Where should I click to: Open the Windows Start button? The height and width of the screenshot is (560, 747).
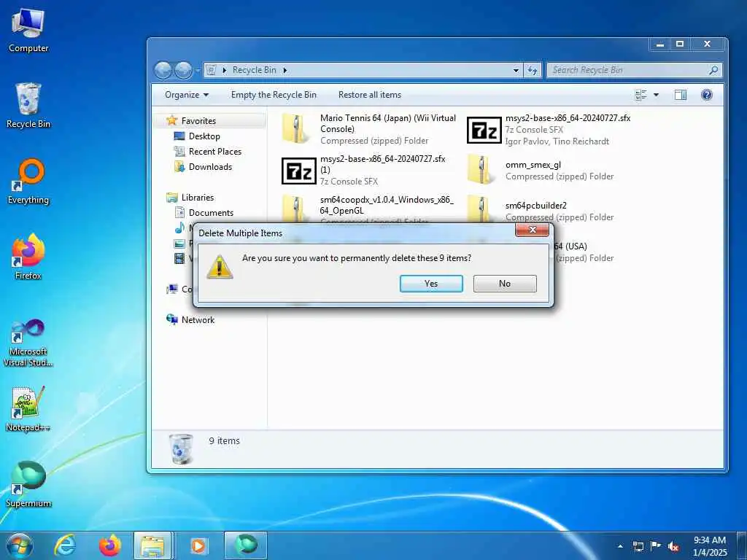pos(20,545)
